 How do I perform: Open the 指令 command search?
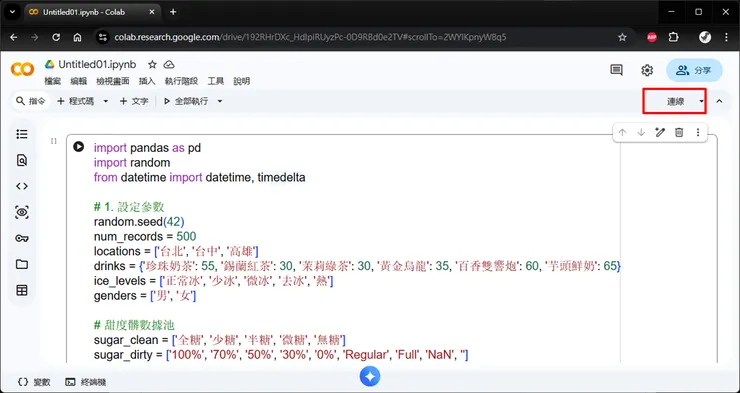[x=31, y=101]
